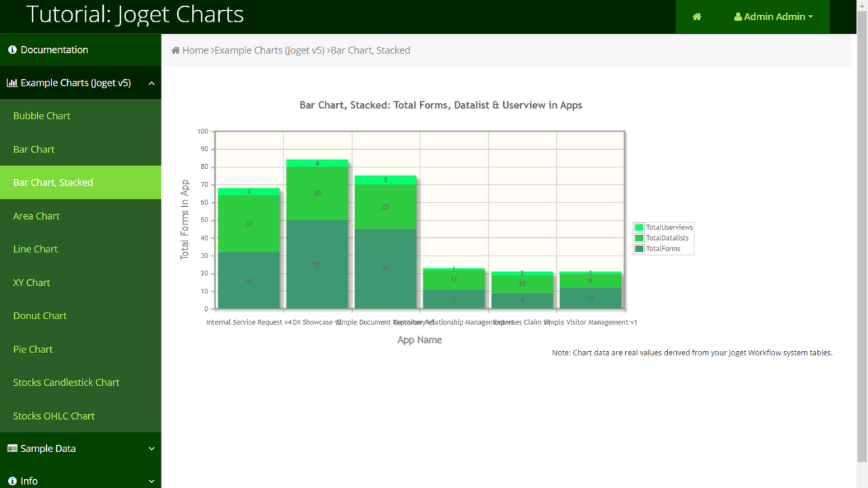Click the Home breadcrumb link

point(195,50)
